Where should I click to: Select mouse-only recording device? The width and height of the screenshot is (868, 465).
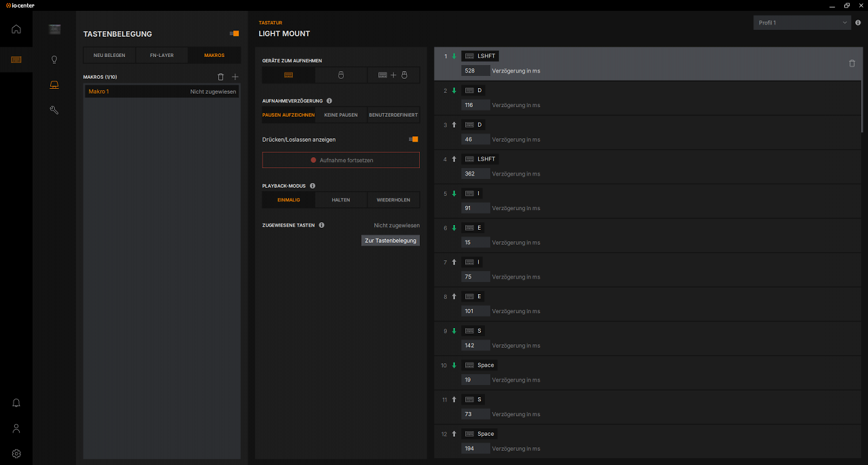[x=341, y=75]
